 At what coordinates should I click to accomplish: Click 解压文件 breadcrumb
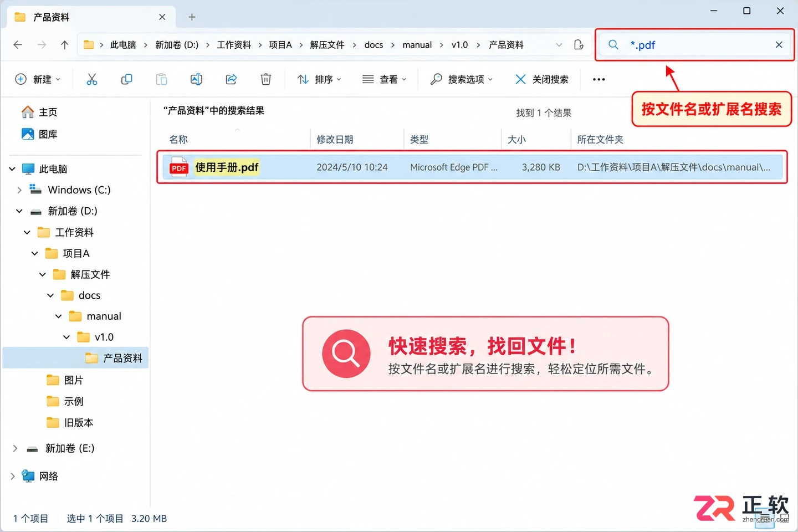[327, 45]
